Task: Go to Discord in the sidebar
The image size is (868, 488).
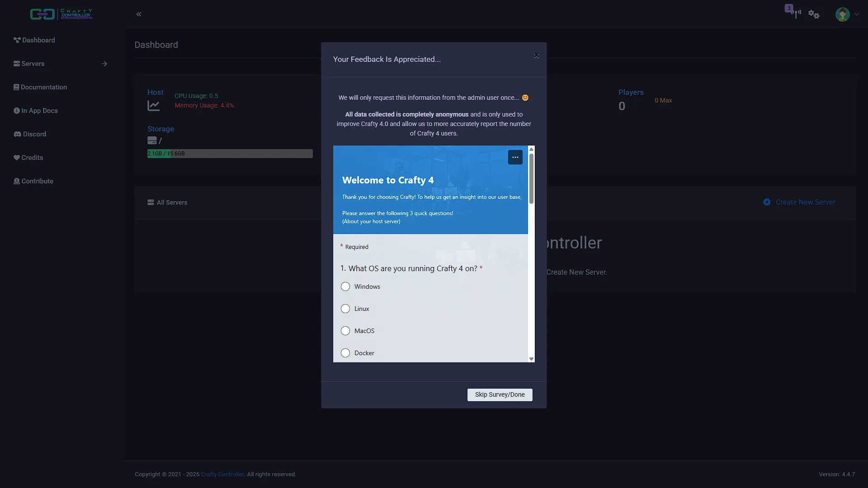Action: click(x=30, y=134)
